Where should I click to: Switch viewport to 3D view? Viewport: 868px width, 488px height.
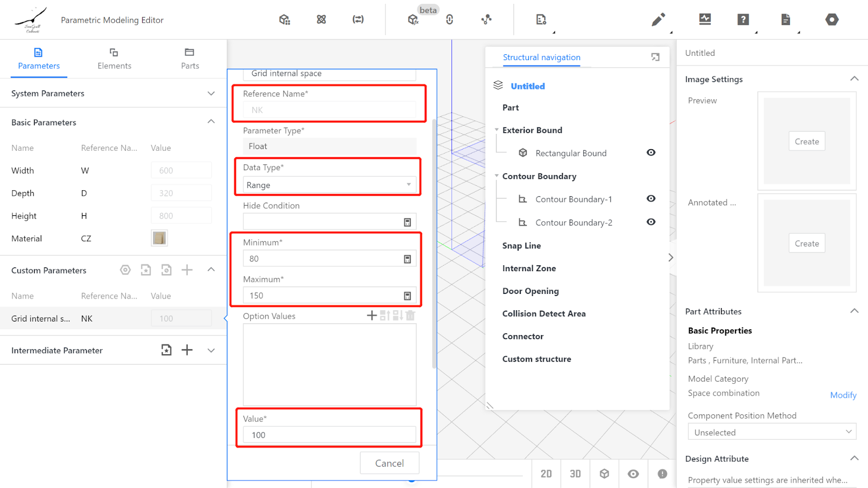(575, 474)
